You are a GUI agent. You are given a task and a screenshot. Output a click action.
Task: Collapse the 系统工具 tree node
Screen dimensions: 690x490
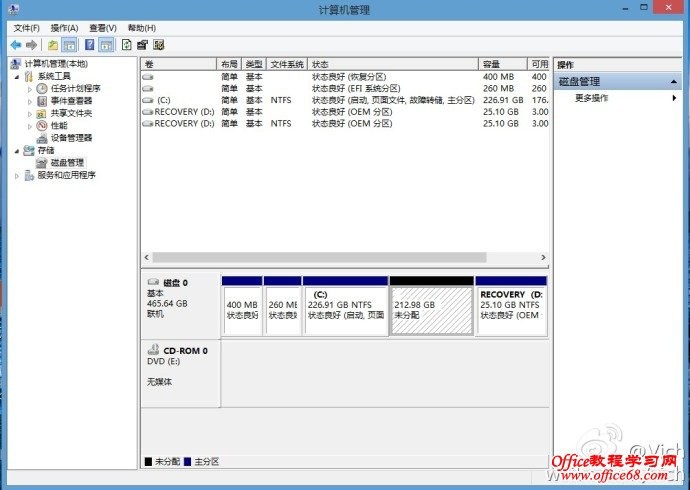(17, 77)
